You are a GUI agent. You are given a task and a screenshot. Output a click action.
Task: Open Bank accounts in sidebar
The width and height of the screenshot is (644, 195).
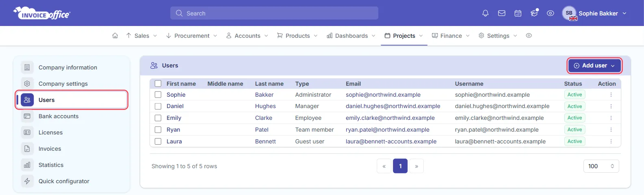point(72,116)
